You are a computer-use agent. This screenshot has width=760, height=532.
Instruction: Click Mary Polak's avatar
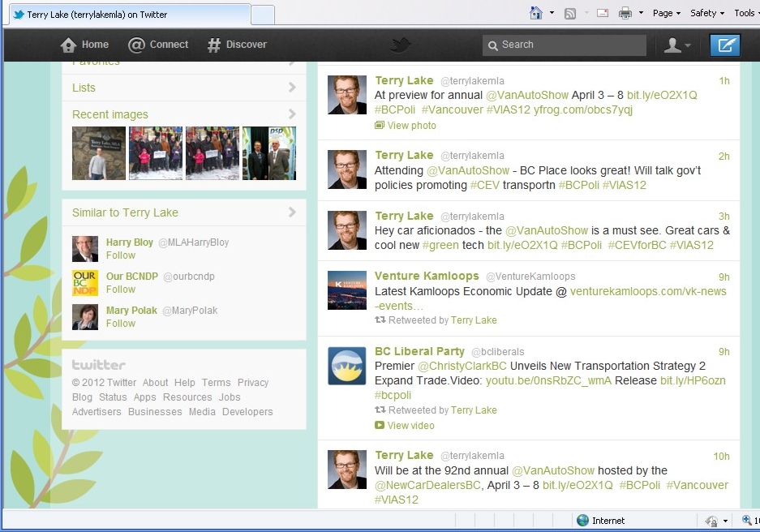[x=85, y=317]
